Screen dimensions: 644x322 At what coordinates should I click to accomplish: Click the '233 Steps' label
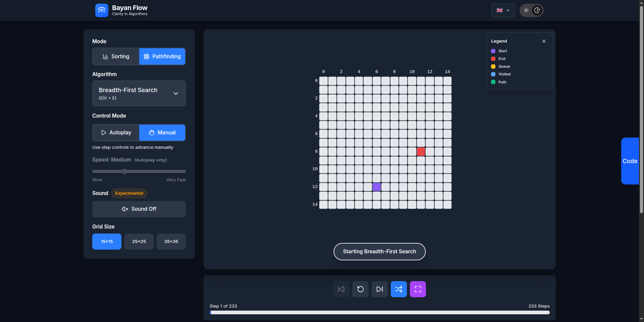[x=539, y=306]
